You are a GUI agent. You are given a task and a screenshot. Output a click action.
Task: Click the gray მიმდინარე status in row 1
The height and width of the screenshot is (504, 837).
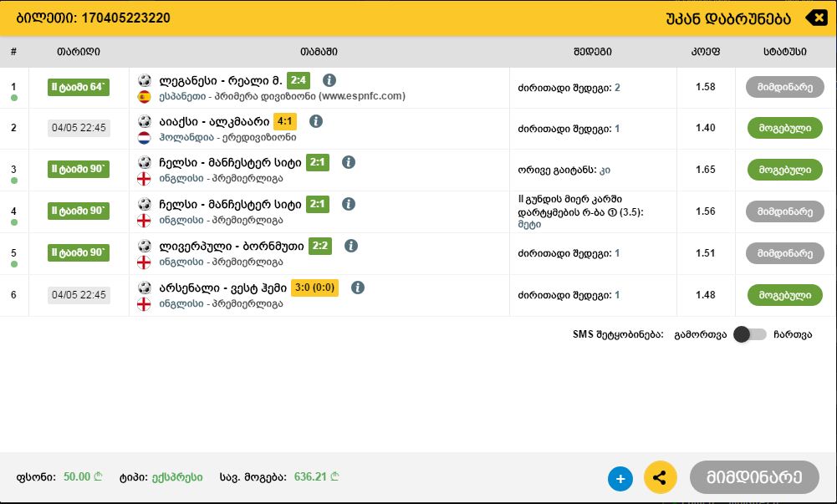click(784, 87)
